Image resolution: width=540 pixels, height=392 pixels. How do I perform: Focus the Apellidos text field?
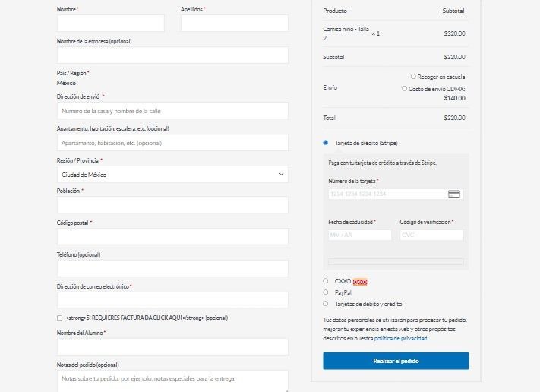coord(234,24)
